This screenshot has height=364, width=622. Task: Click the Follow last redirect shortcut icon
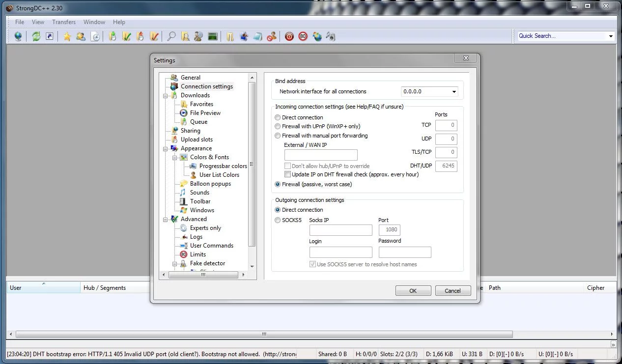pos(50,36)
